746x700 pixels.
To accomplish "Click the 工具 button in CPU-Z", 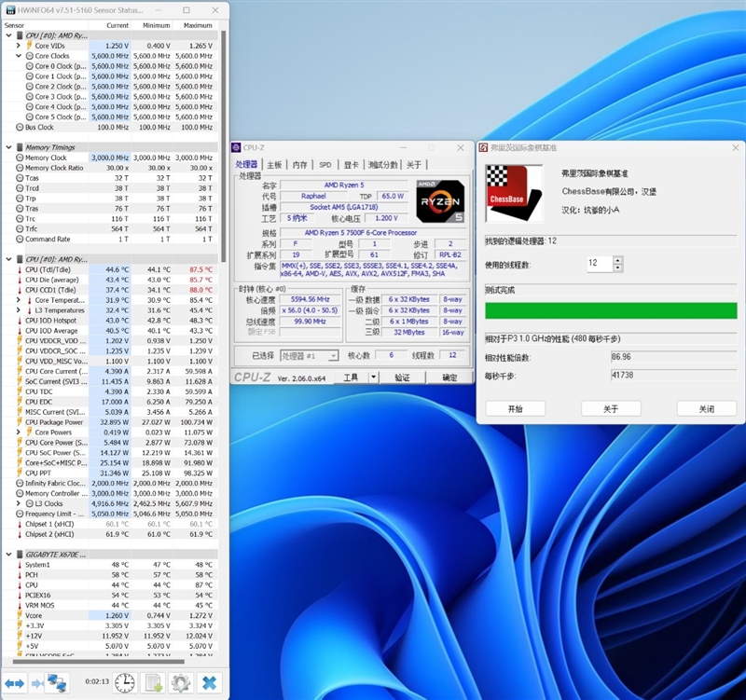I will tap(351, 377).
